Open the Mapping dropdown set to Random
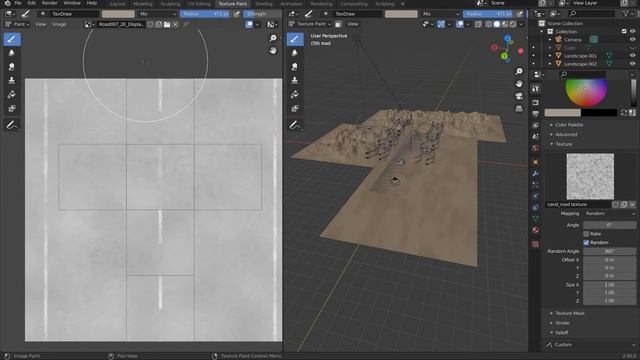The width and height of the screenshot is (640, 360). [x=609, y=213]
